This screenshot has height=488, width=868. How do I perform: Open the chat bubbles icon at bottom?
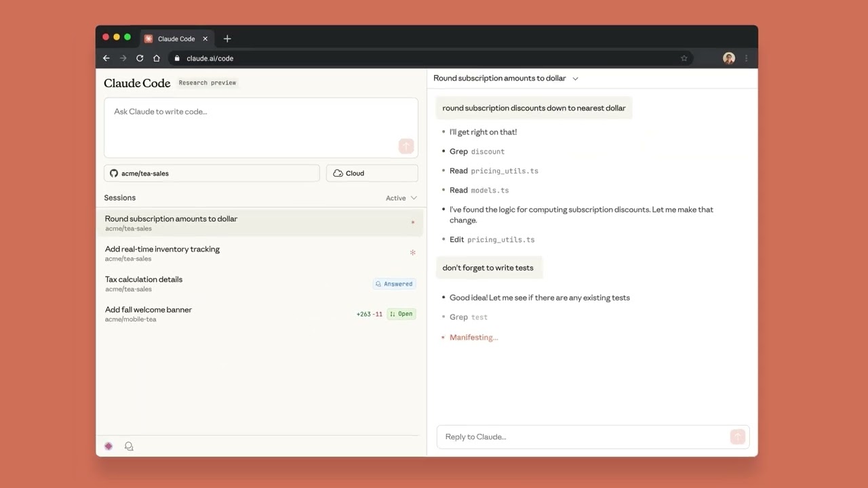click(129, 446)
